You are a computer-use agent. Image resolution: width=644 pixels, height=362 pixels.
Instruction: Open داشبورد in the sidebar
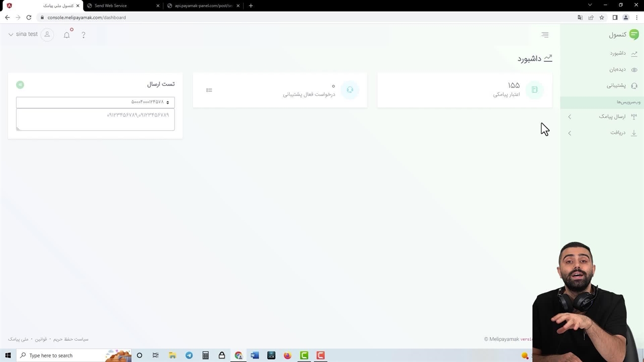618,53
